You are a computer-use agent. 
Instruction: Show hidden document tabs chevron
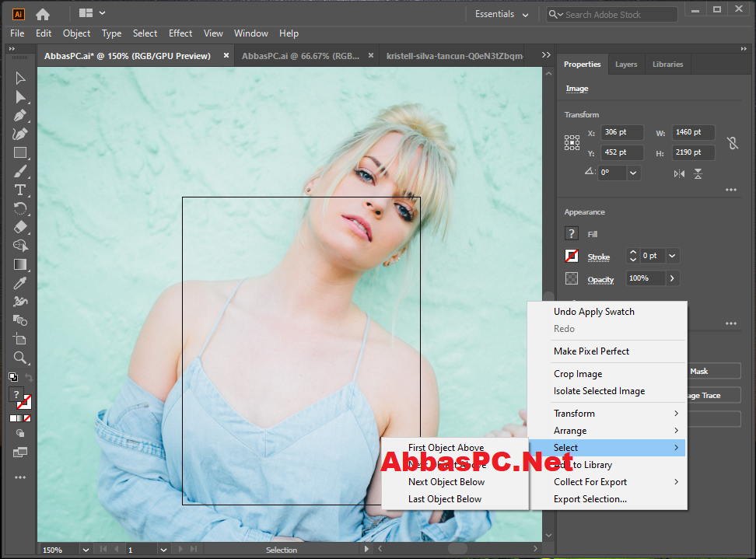546,55
